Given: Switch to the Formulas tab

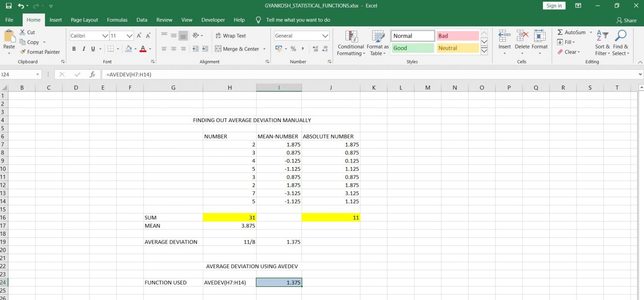Looking at the screenshot, I should coord(117,20).
